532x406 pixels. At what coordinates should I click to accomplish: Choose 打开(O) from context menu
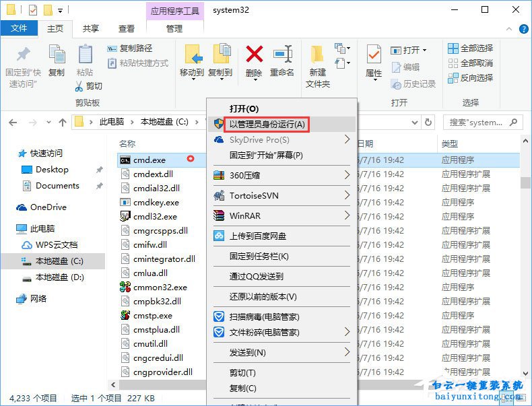281,109
